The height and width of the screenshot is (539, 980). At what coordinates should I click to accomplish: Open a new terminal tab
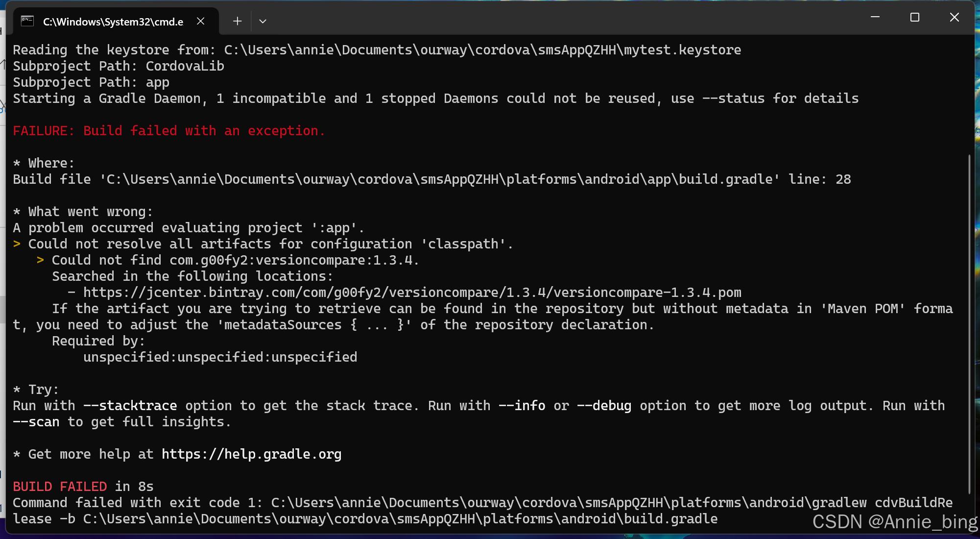[238, 21]
